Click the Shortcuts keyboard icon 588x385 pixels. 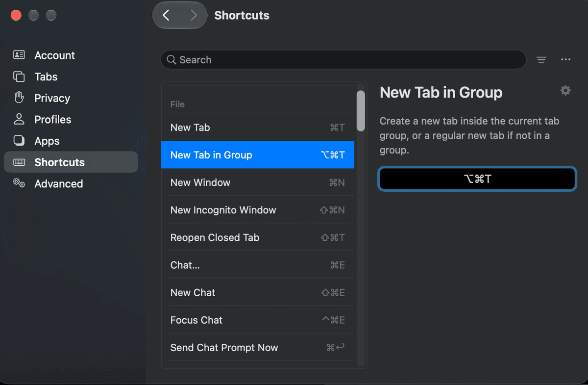pyautogui.click(x=19, y=162)
